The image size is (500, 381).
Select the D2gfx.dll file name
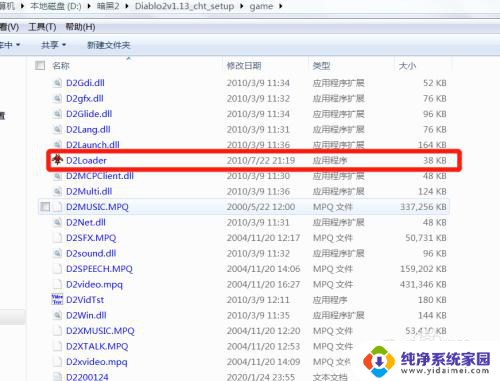tap(85, 99)
